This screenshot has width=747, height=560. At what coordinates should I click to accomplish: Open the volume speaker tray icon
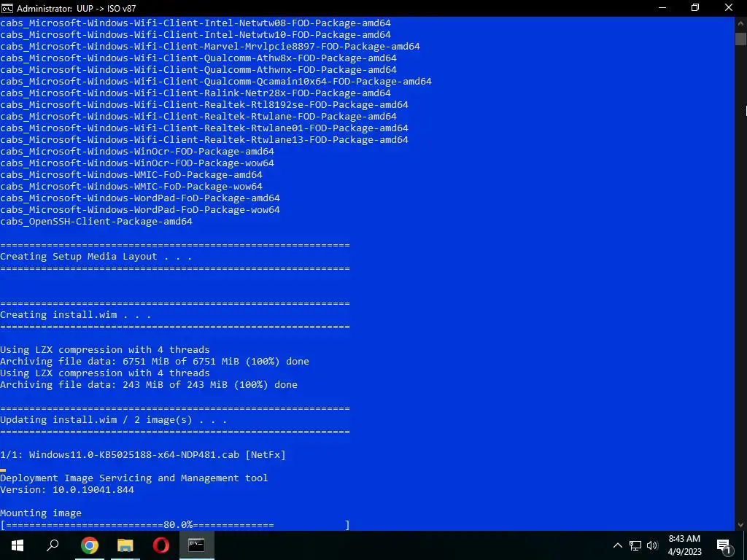coord(652,545)
